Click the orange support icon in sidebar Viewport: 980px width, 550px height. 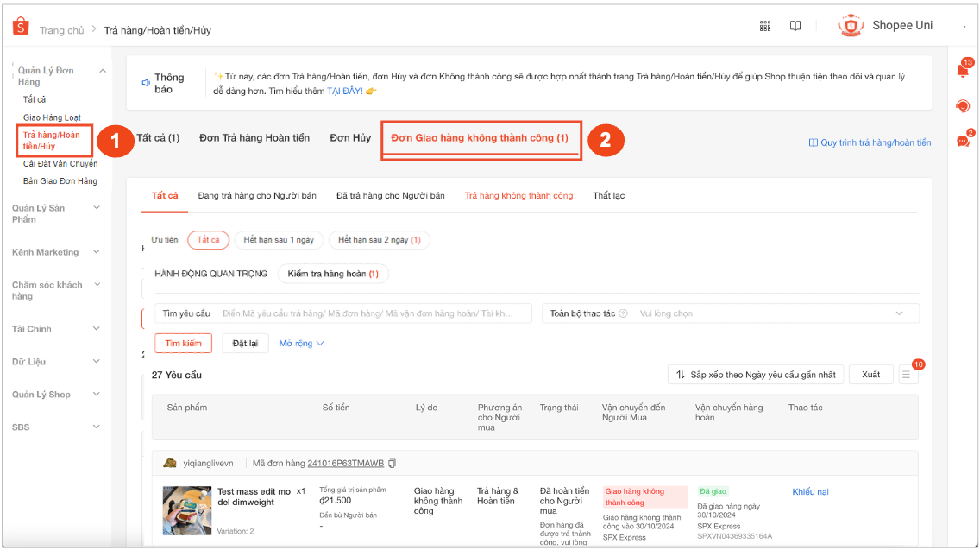(x=963, y=106)
